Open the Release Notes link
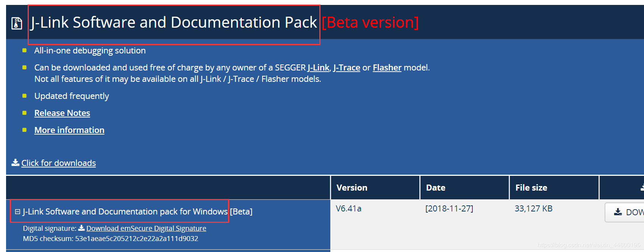This screenshot has height=252, width=644. click(x=62, y=113)
